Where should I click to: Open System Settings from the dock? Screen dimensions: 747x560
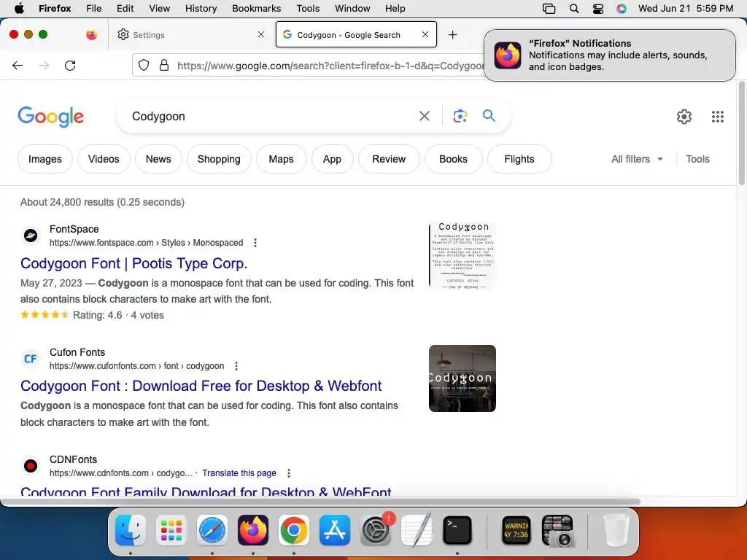pos(376,529)
